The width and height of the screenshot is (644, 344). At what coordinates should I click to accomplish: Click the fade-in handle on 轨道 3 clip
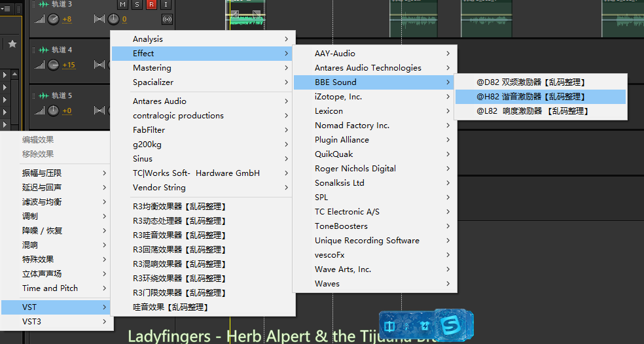tap(235, 15)
